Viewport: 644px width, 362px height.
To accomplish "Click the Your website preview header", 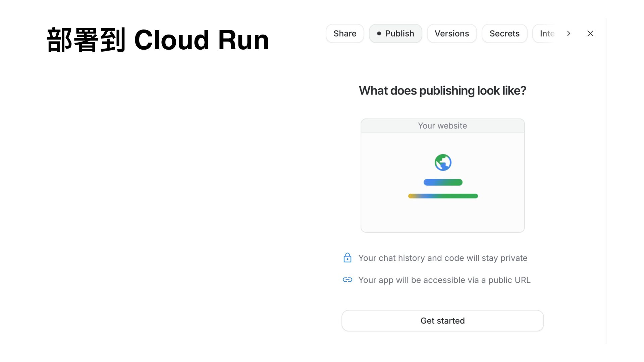I will (x=442, y=126).
